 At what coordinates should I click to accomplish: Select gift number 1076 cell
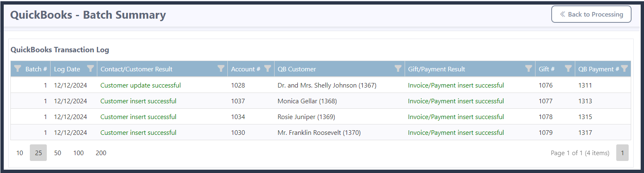[545, 85]
